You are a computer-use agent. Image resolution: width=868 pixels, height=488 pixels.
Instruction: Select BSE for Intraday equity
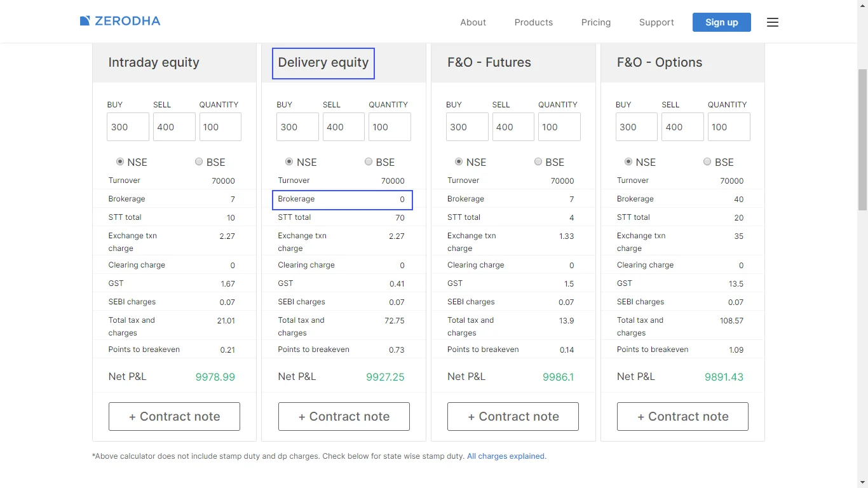coord(199,162)
